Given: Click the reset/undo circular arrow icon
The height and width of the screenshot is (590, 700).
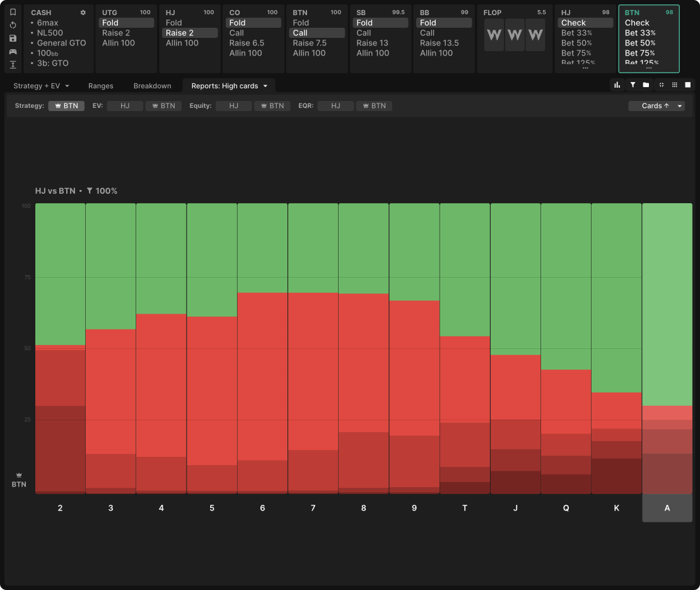Looking at the screenshot, I should point(13,25).
